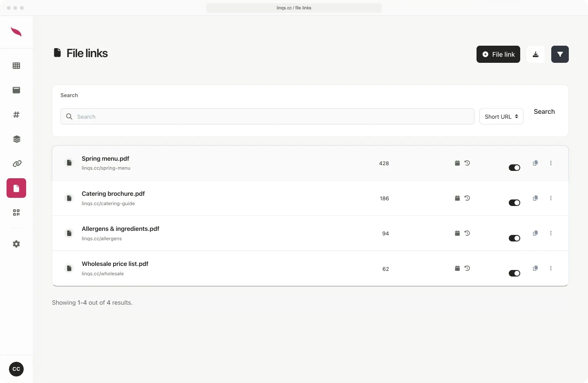Click the linqs.cc/catering-guide short URL
Image resolution: width=588 pixels, height=383 pixels.
pyautogui.click(x=108, y=204)
